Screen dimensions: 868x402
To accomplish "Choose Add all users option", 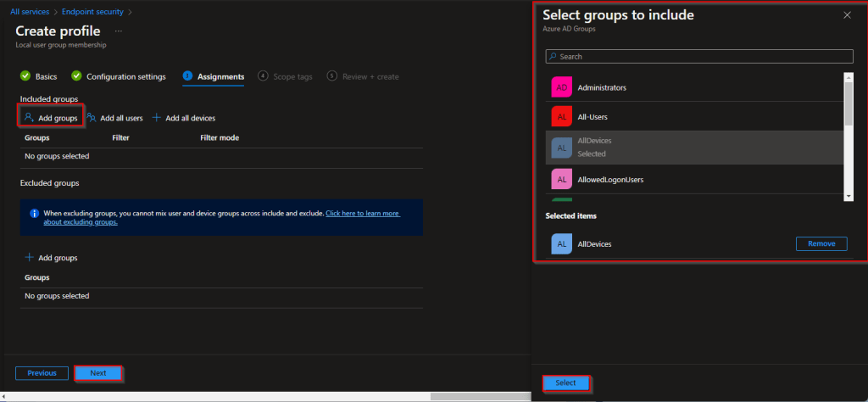I will point(114,118).
